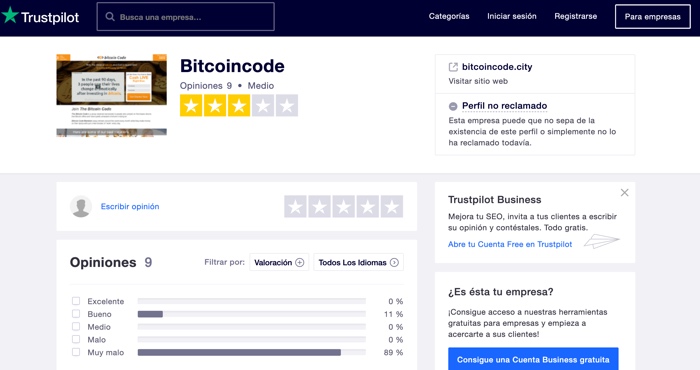Select the first star in write-review rating

coord(296,206)
